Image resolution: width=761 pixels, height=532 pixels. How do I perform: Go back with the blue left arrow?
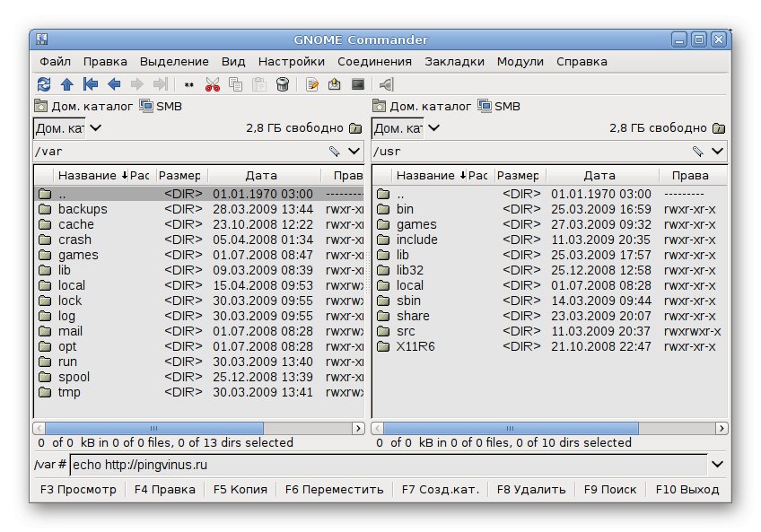tap(114, 84)
